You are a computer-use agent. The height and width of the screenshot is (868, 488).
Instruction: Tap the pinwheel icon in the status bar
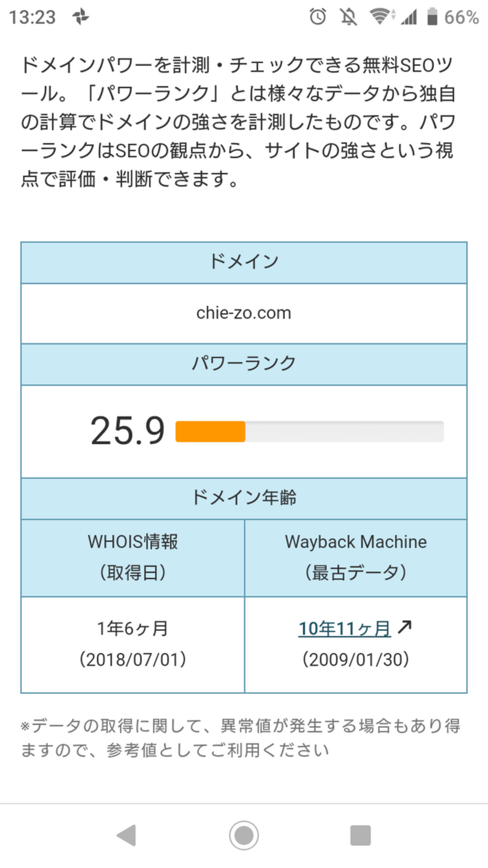tap(81, 17)
